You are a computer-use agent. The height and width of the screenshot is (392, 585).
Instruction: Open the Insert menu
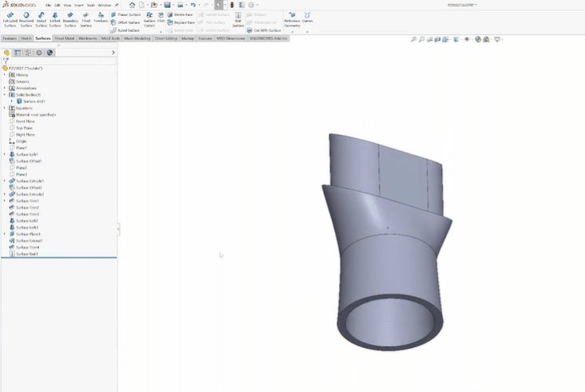(x=79, y=6)
